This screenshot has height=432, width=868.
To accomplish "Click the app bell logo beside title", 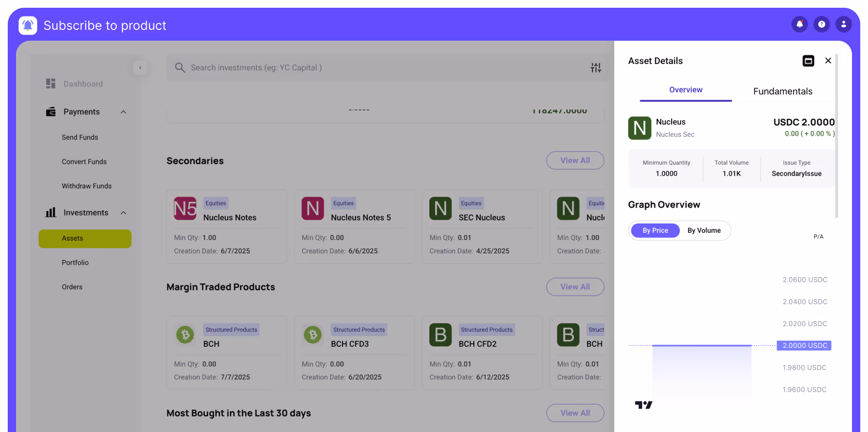I will [x=28, y=25].
